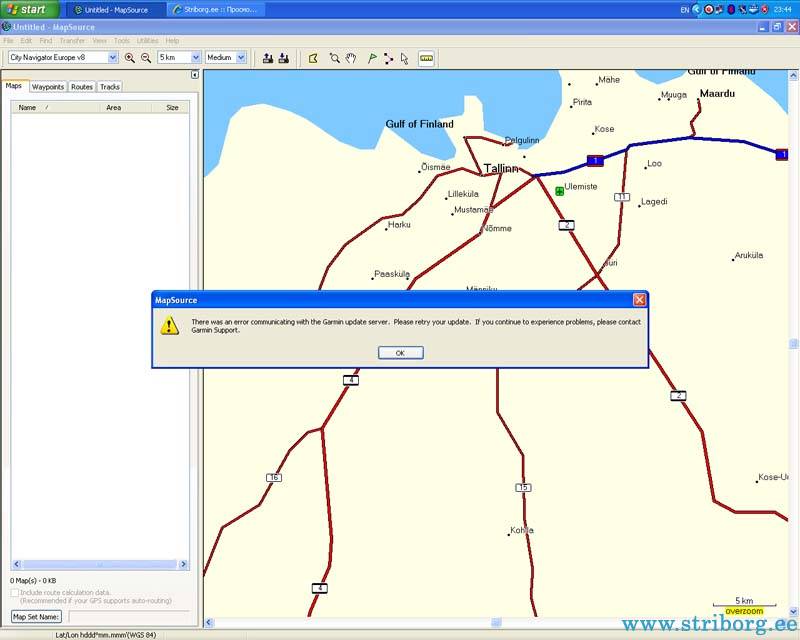Click the Send To Device toolbar icon
Screen dimensions: 800x640
pos(268,58)
